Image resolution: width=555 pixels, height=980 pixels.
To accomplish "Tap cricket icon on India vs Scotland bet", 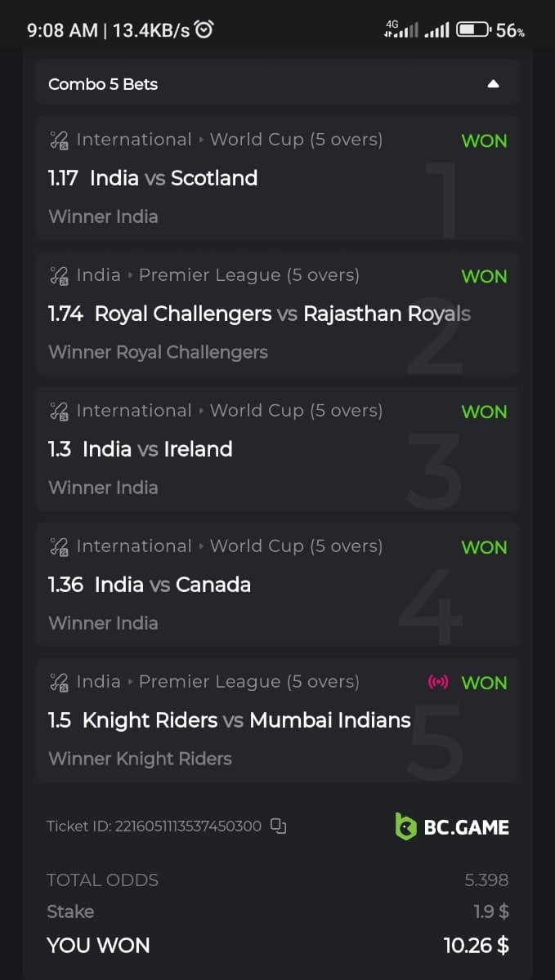I will [59, 140].
